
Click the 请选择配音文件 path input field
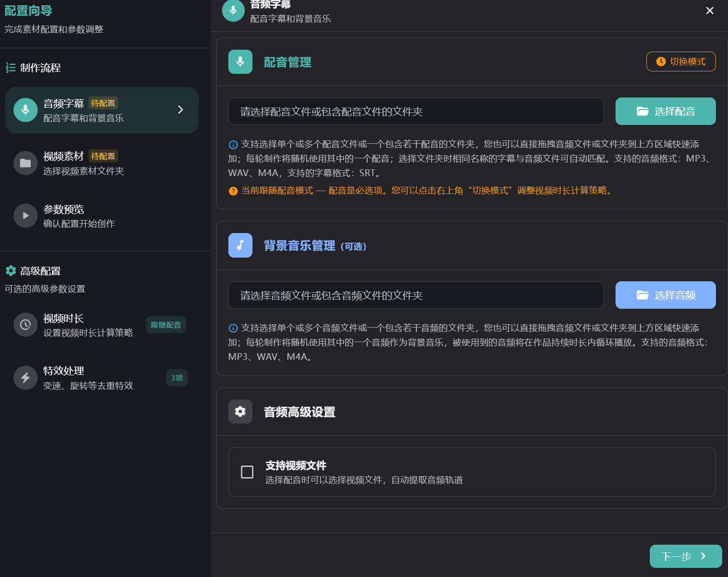click(x=416, y=111)
